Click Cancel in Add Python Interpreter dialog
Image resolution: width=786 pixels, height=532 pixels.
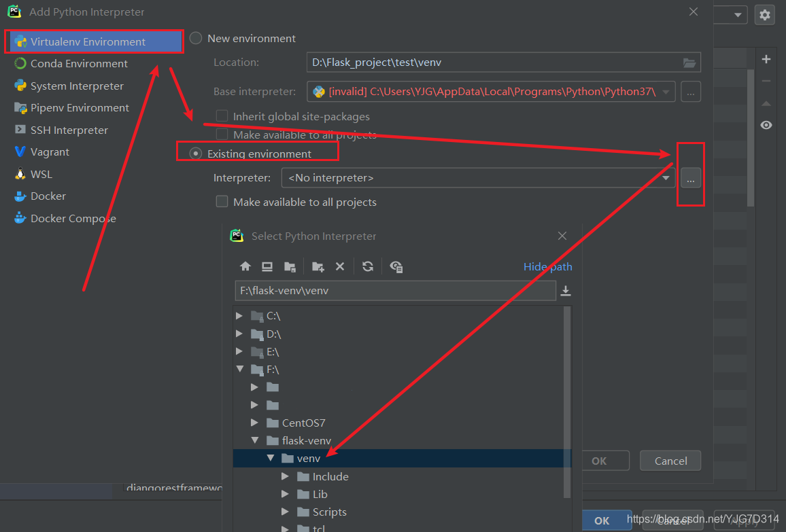click(670, 461)
